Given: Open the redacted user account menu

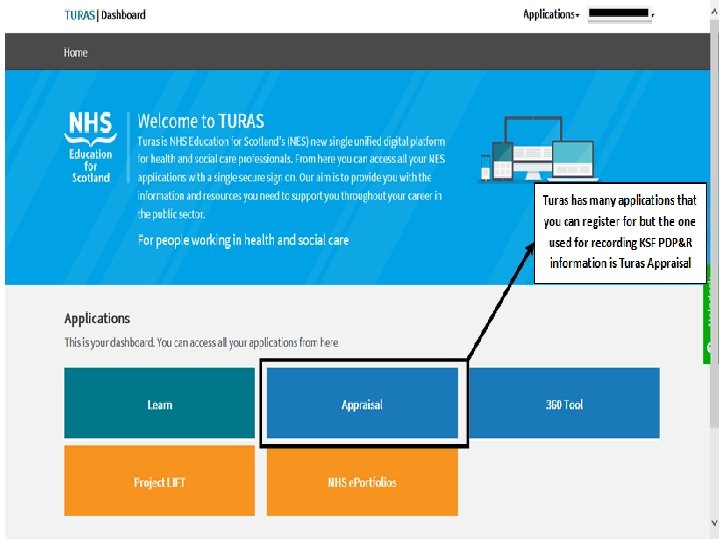Looking at the screenshot, I should coord(621,14).
